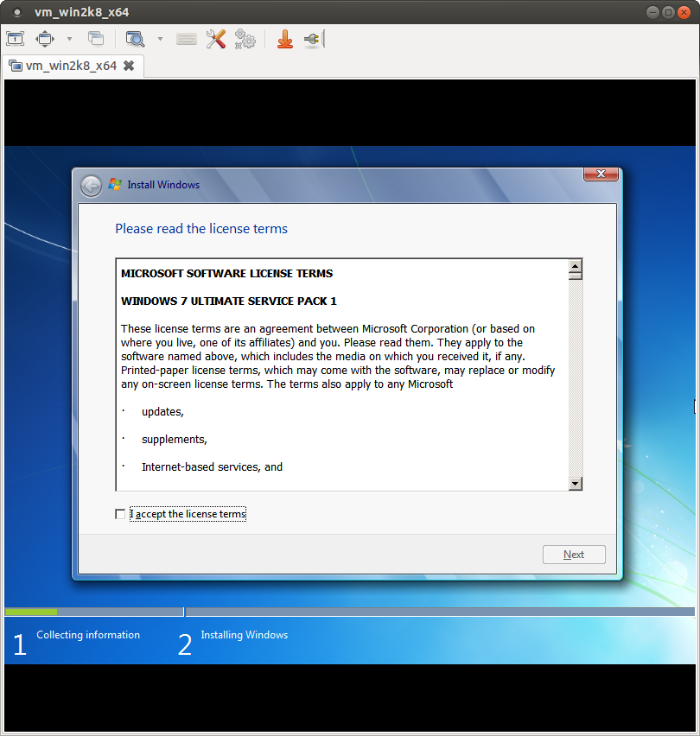Screen dimensions: 700x736
Task: Enter fullscreen mode via toolbar icon
Action: pos(44,39)
